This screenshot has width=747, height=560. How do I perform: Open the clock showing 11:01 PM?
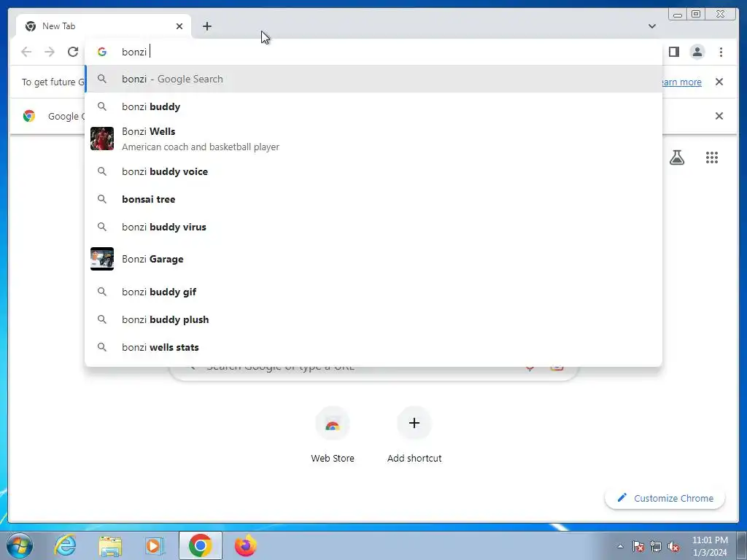pos(709,545)
